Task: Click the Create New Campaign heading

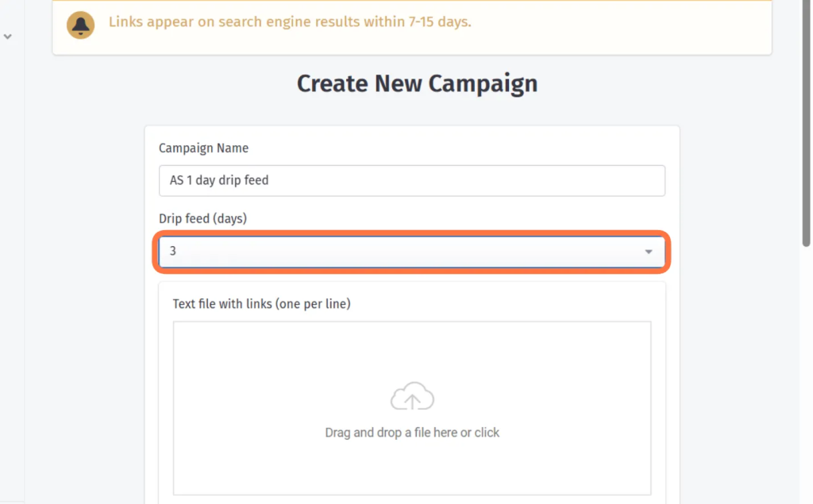Action: (417, 83)
